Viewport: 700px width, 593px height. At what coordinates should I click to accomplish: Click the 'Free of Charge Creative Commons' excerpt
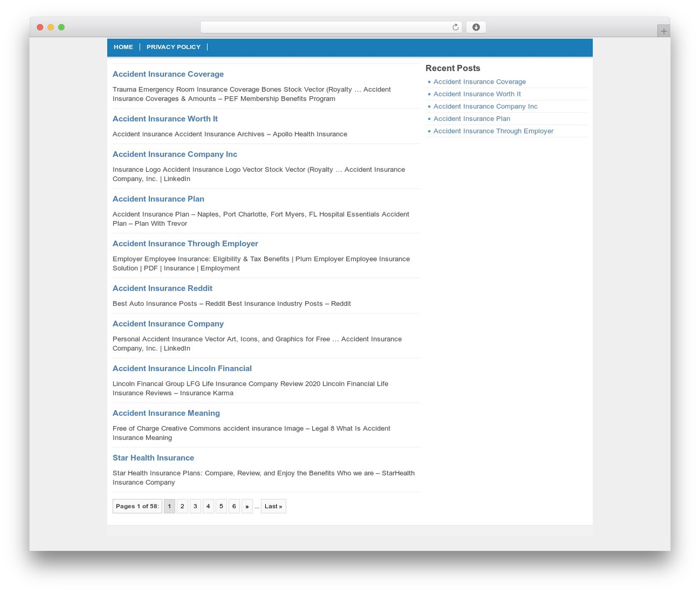pos(252,433)
